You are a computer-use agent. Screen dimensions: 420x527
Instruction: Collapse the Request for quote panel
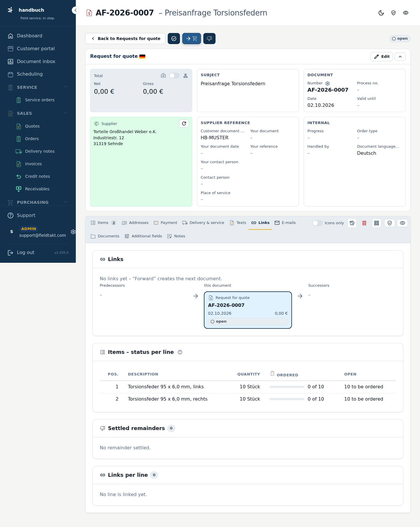pos(400,57)
